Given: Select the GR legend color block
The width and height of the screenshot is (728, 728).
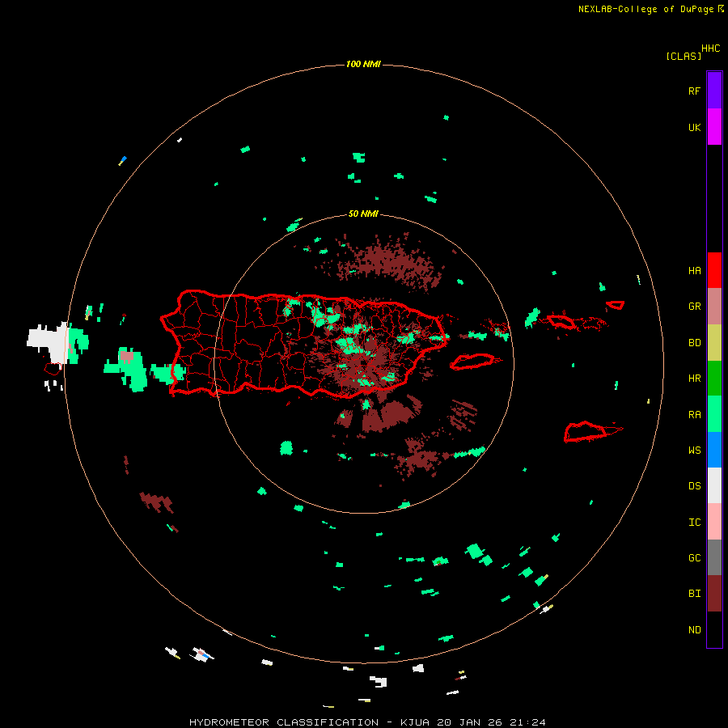Looking at the screenshot, I should [x=714, y=307].
